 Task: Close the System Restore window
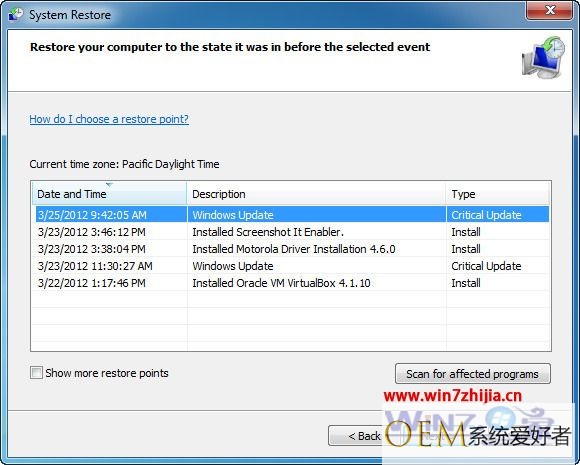point(550,10)
